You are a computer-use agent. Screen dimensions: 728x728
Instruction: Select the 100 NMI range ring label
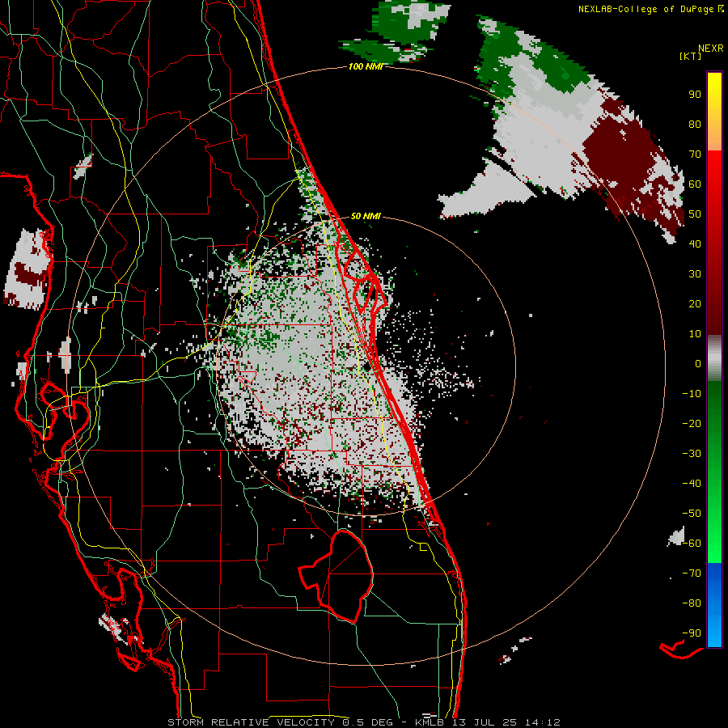click(366, 66)
